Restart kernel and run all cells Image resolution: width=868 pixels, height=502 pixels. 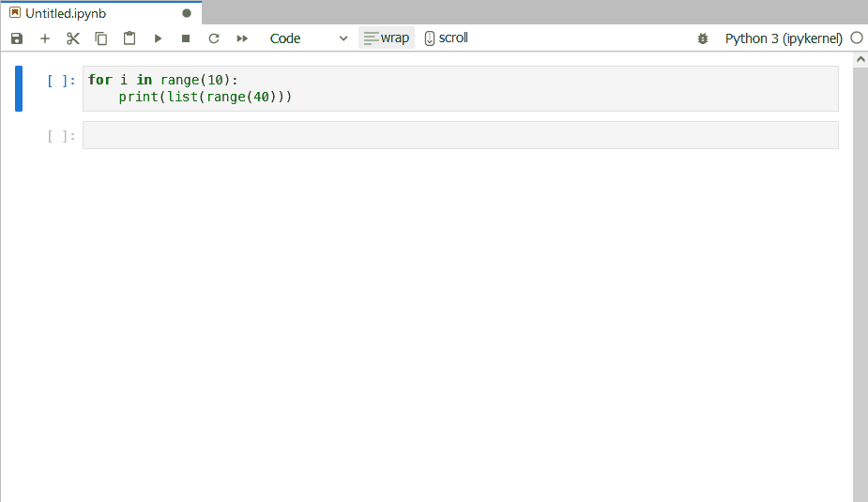click(242, 38)
